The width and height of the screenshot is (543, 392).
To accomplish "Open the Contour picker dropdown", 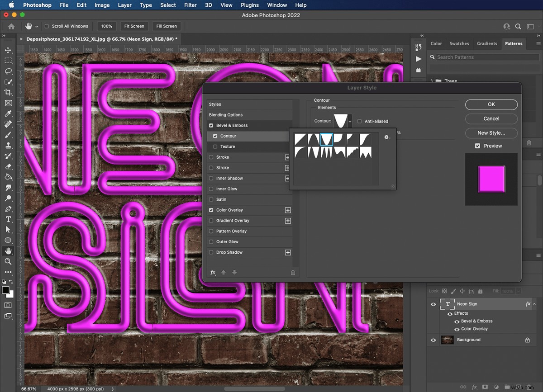I will click(349, 121).
